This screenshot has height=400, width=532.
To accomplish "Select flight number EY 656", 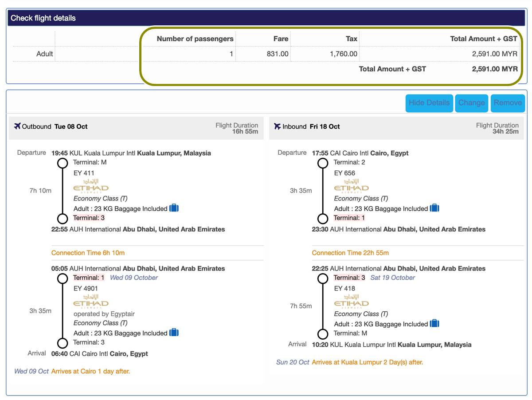I will (345, 173).
